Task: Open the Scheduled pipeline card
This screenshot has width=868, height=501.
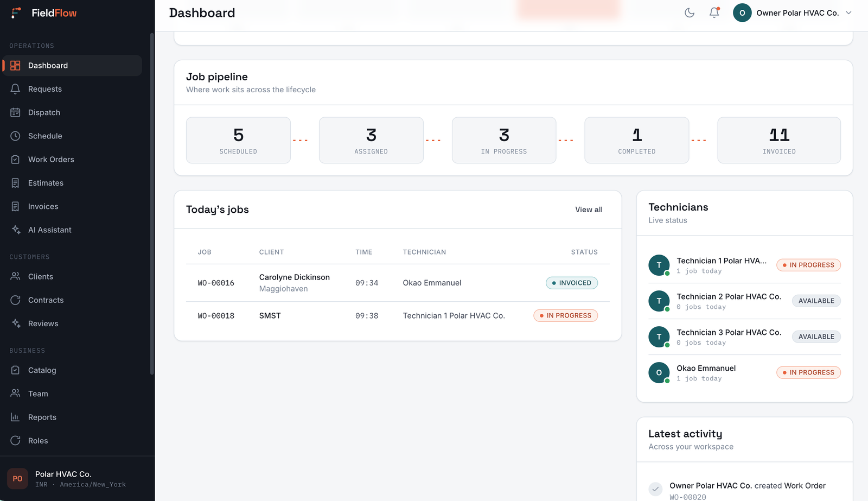Action: coord(238,140)
